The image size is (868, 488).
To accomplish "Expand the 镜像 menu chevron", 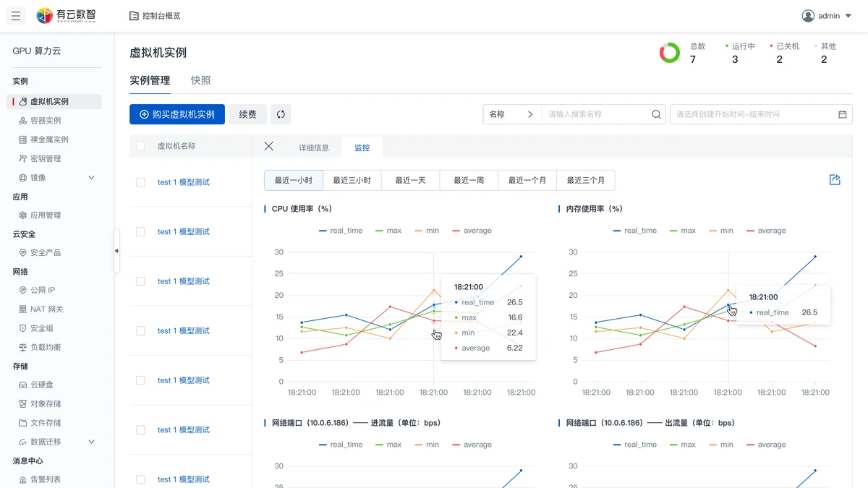I will coord(91,177).
